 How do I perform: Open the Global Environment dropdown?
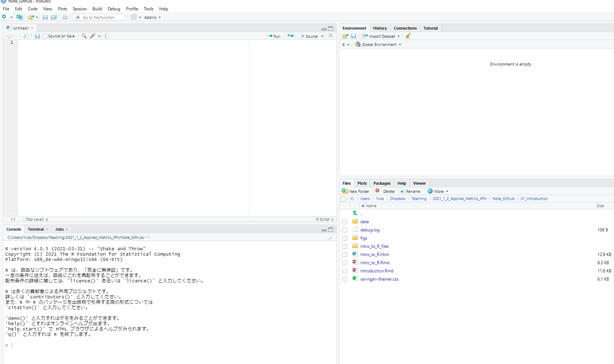coord(379,45)
